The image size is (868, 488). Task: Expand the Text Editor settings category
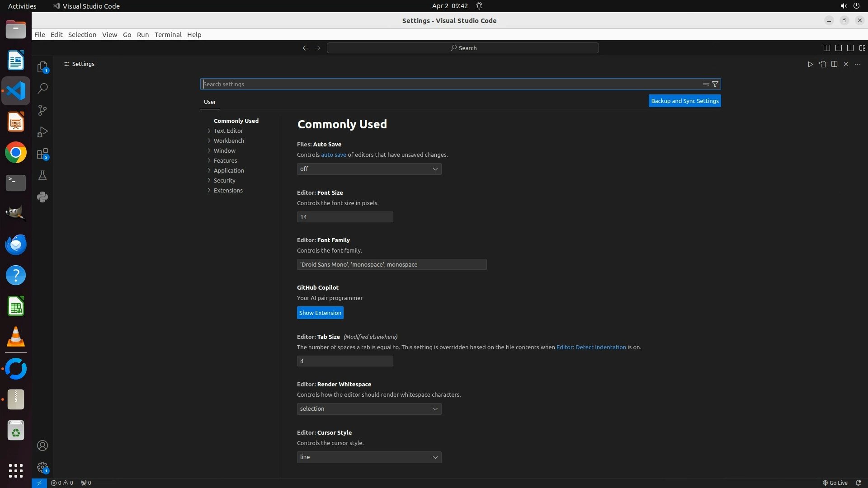[x=228, y=131]
